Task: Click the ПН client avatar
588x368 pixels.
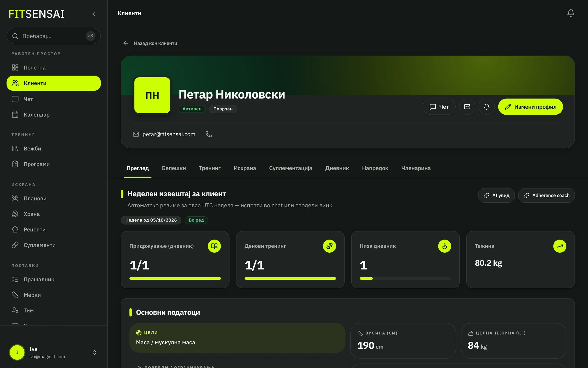Action: coord(152,95)
